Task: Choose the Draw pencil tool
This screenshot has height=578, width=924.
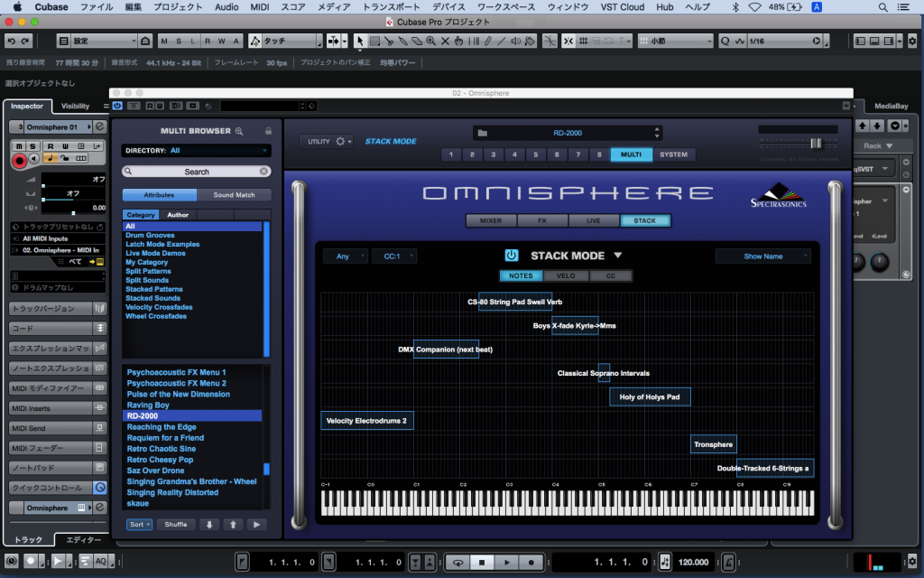Action: [x=488, y=41]
